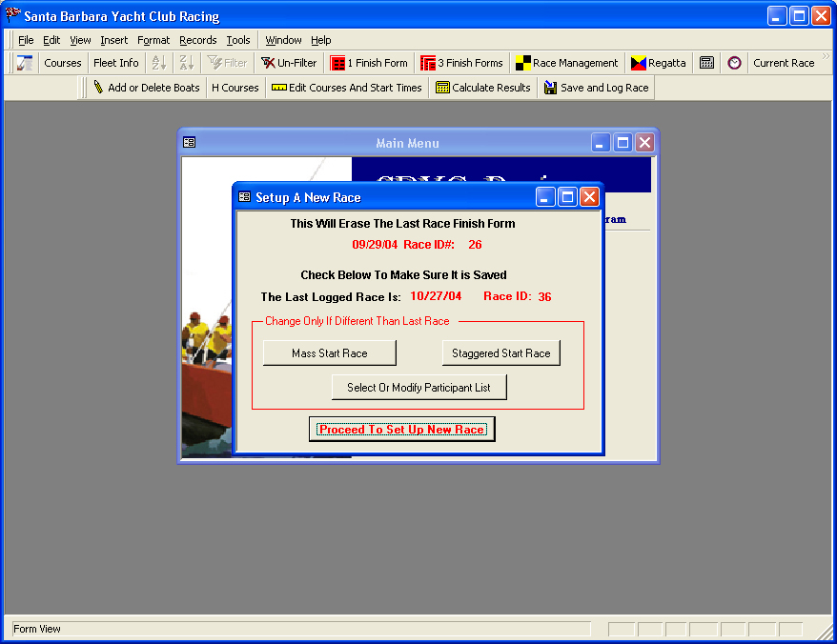Sort ascending A-Z
The height and width of the screenshot is (644, 837).
click(159, 63)
